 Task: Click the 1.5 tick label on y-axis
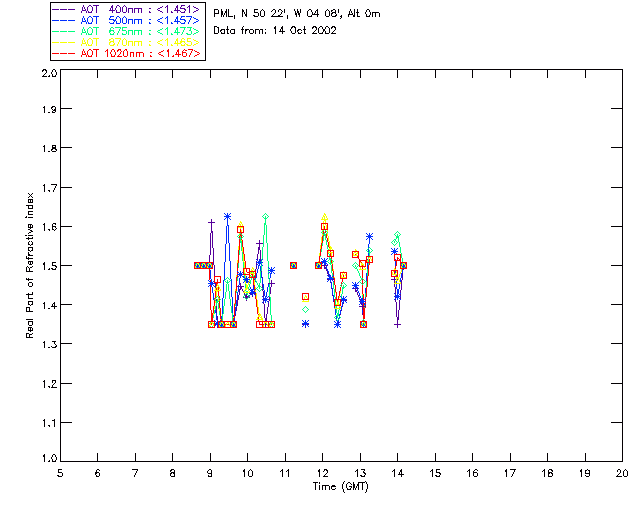[x=48, y=266]
